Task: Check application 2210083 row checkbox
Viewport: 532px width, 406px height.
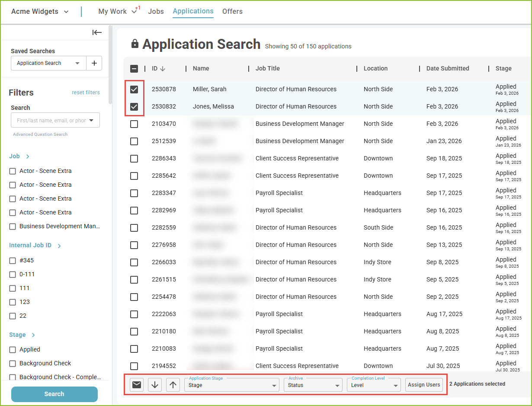Action: pos(134,348)
